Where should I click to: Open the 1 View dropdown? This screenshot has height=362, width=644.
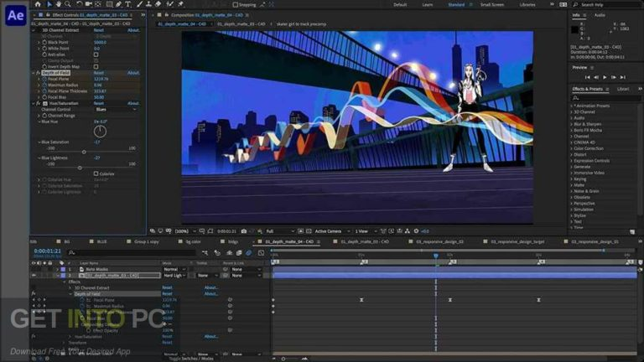pos(366,231)
